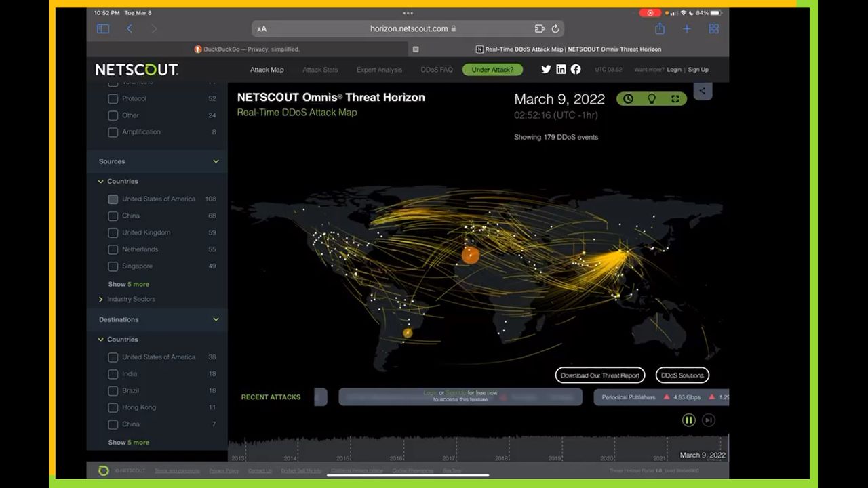Click Download Our Threat Report button
868x488 pixels.
[x=600, y=375]
